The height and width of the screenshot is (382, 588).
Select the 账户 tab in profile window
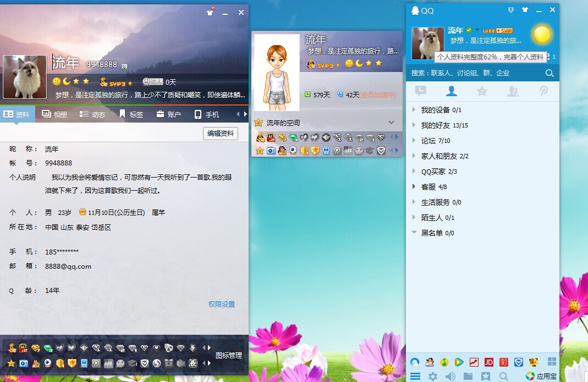tap(169, 114)
